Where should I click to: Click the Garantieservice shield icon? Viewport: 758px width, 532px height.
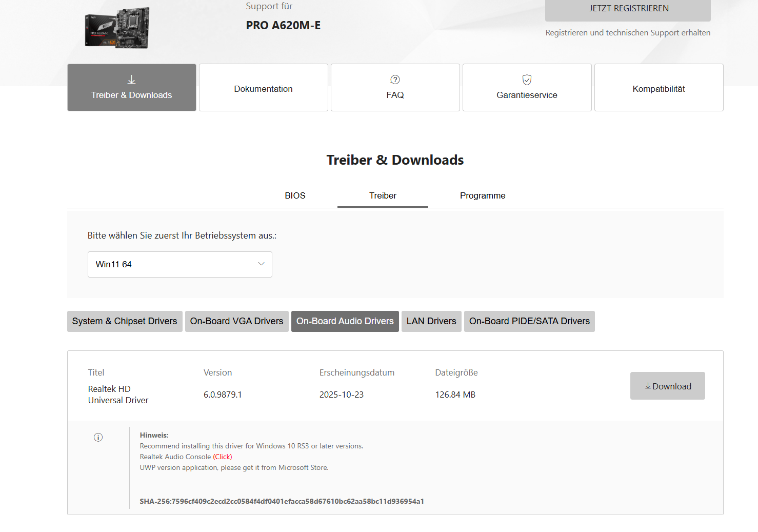[x=527, y=80]
